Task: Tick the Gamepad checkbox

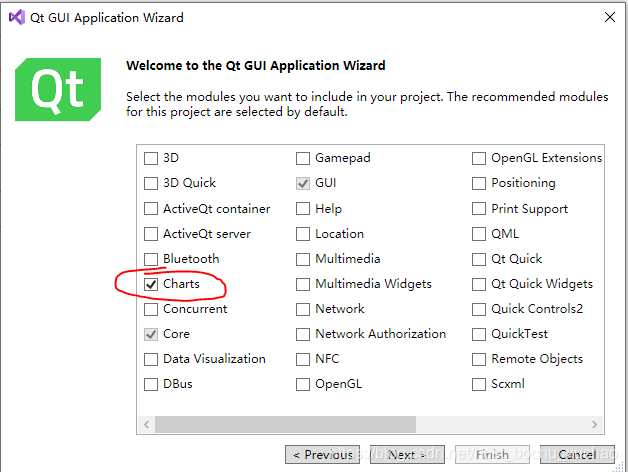Action: pos(303,158)
